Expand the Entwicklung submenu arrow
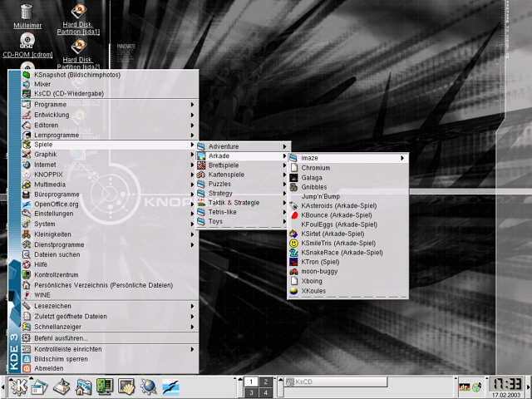This screenshot has height=399, width=532. 192,115
